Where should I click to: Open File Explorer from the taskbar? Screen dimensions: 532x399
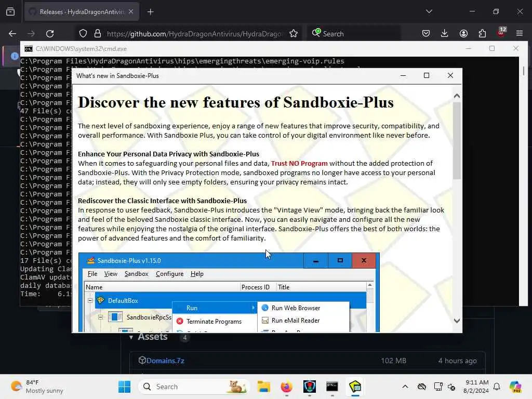click(263, 387)
